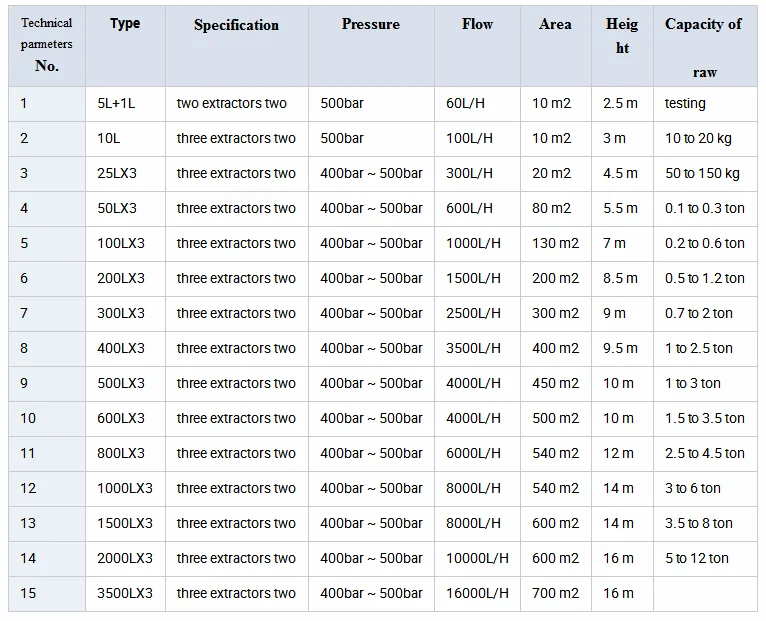Select the "Pressure" header cell
The width and height of the screenshot is (766, 621).
[x=370, y=24]
